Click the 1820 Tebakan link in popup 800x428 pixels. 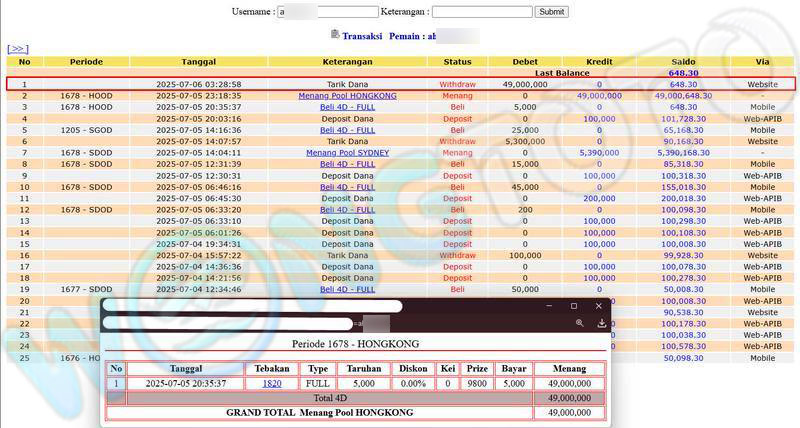[x=272, y=383]
